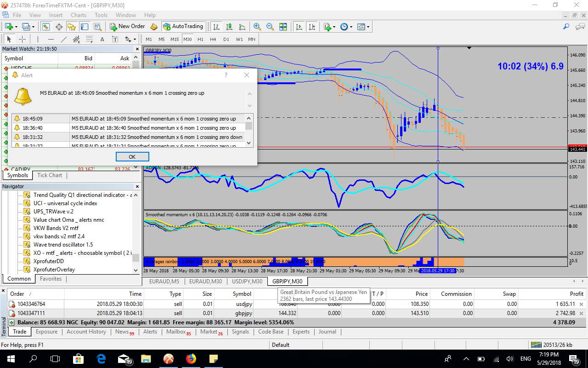The image size is (588, 368).
Task: Open the Charts menu
Action: coord(79,15)
